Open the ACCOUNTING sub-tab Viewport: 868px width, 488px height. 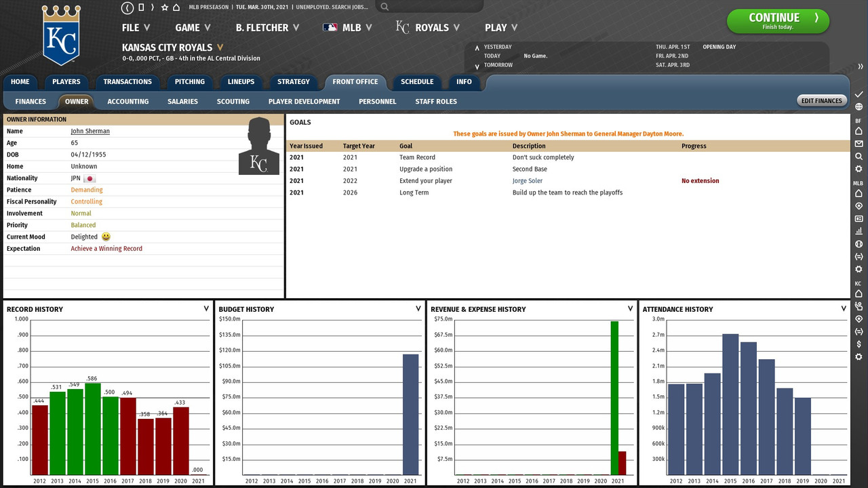coord(128,102)
